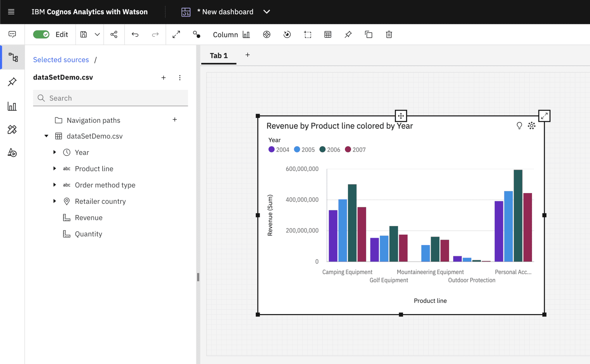
Task: Toggle the 2007 legend entry
Action: point(355,150)
